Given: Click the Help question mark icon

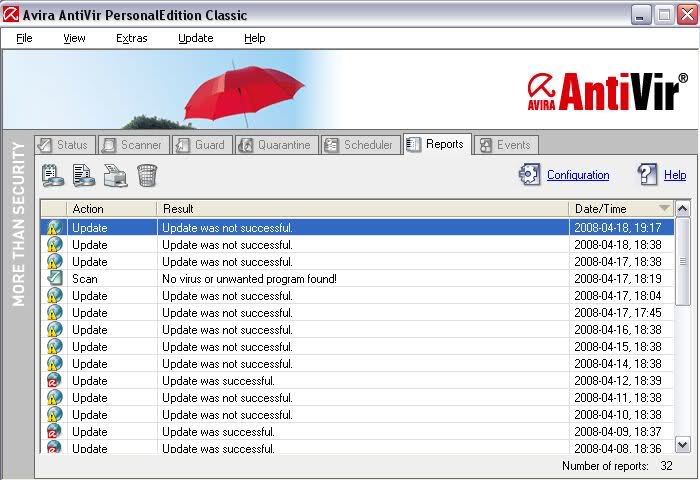Looking at the screenshot, I should tap(648, 175).
